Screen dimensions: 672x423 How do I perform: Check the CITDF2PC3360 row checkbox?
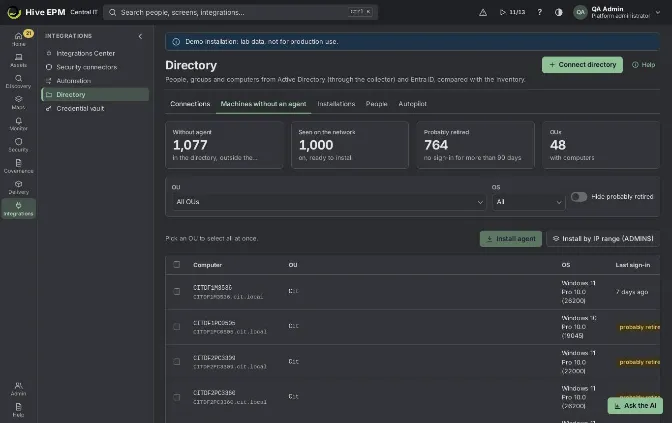tap(177, 397)
